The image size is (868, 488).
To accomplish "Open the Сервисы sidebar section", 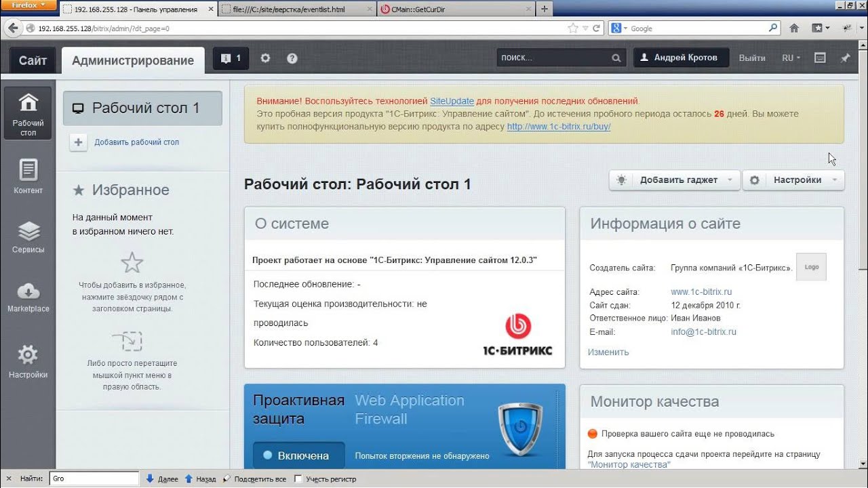I will (x=28, y=237).
